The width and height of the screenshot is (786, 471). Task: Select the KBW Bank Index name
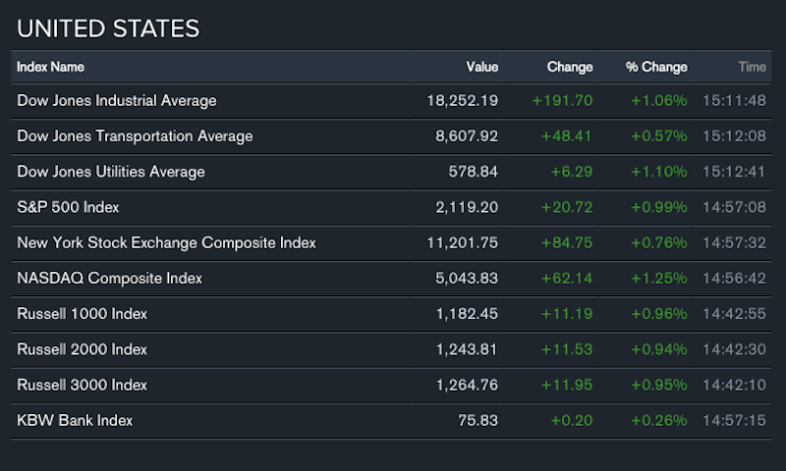[x=75, y=421]
